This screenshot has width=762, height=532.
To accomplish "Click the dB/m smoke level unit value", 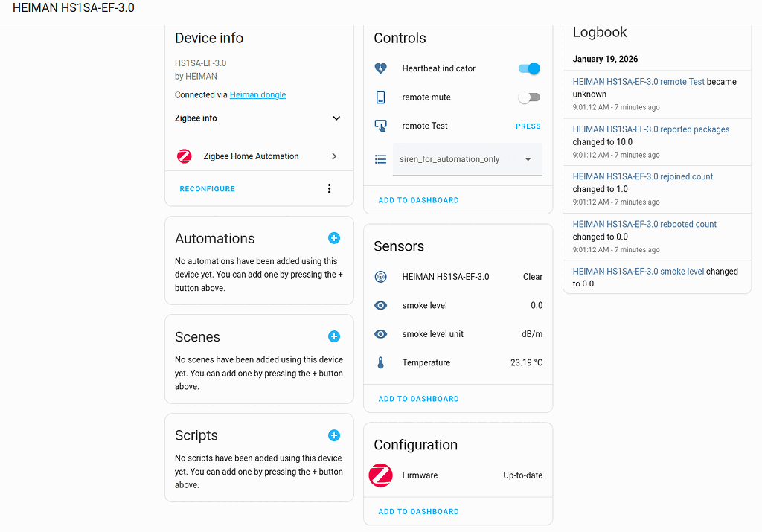I will [532, 334].
